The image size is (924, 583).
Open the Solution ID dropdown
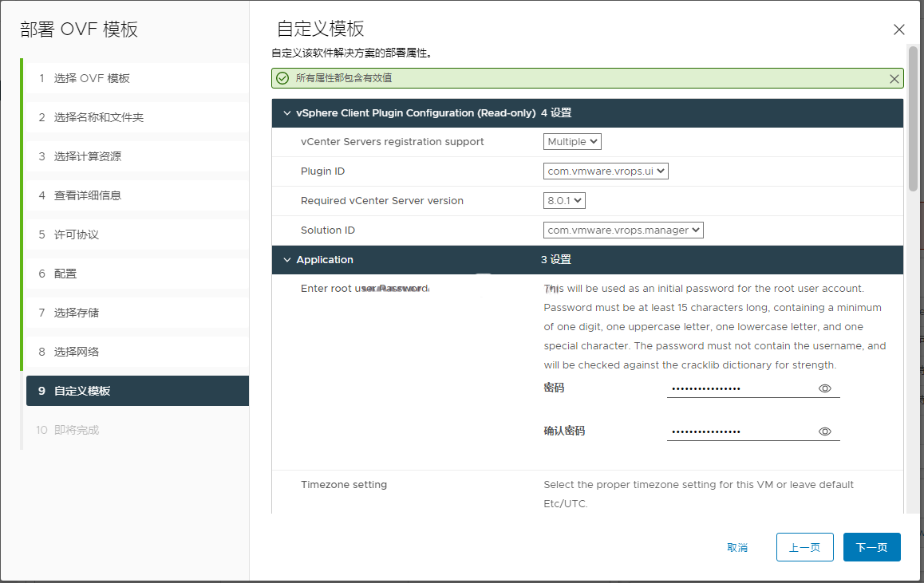pyautogui.click(x=623, y=230)
